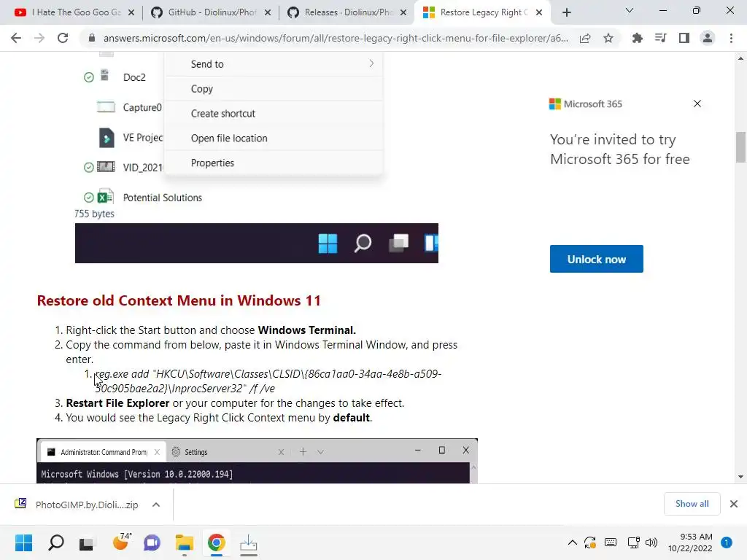Screen dimensions: 747x560
Task: Open the Chrome profile avatar
Action: point(708,38)
